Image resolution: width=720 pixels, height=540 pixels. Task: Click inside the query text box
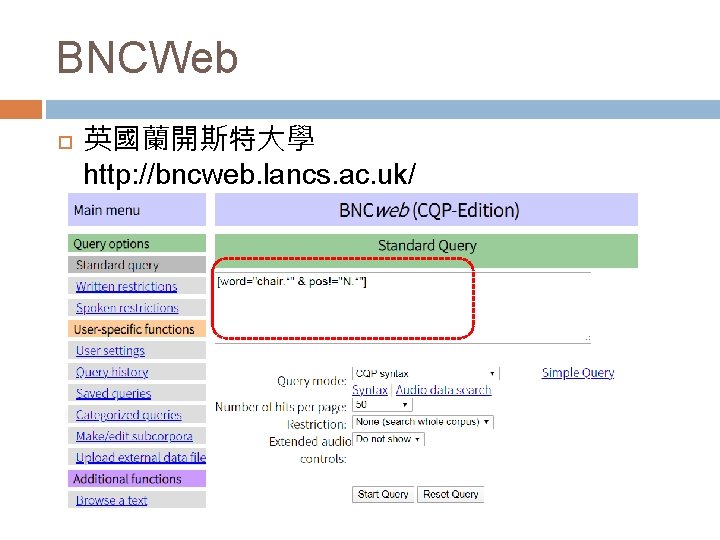coord(403,308)
